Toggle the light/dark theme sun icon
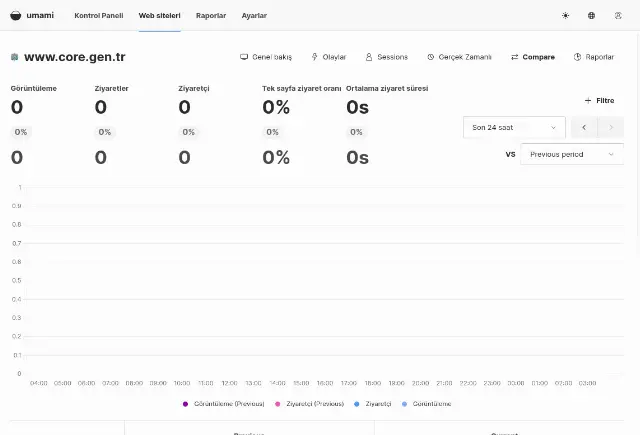The width and height of the screenshot is (640, 435). tap(565, 16)
